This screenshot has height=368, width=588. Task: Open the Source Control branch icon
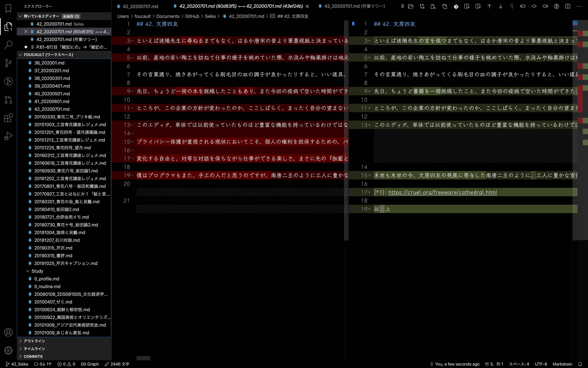point(8,63)
